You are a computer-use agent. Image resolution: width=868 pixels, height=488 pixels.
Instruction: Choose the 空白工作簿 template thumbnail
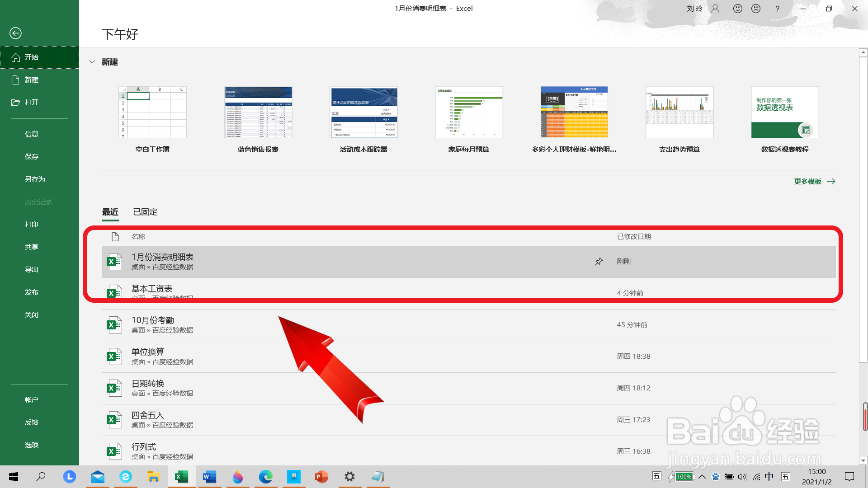click(152, 113)
